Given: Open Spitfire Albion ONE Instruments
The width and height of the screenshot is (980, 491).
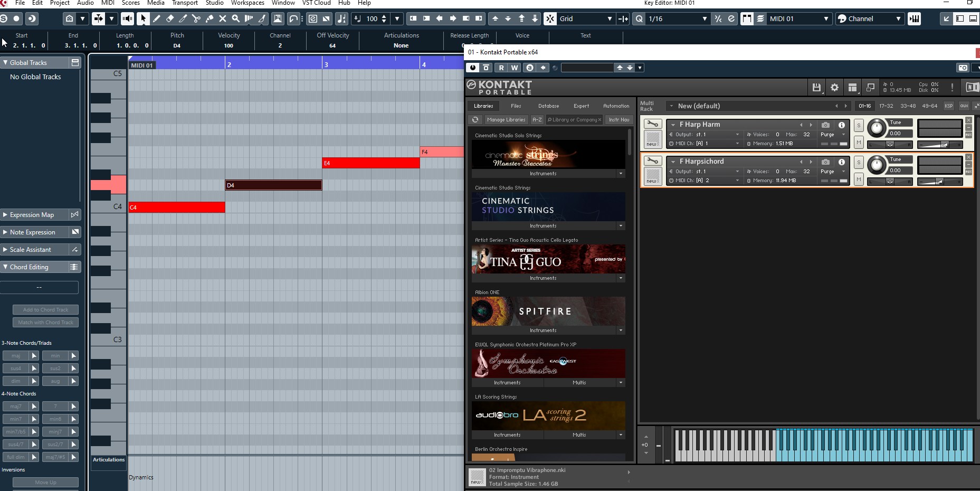Looking at the screenshot, I should [x=544, y=331].
